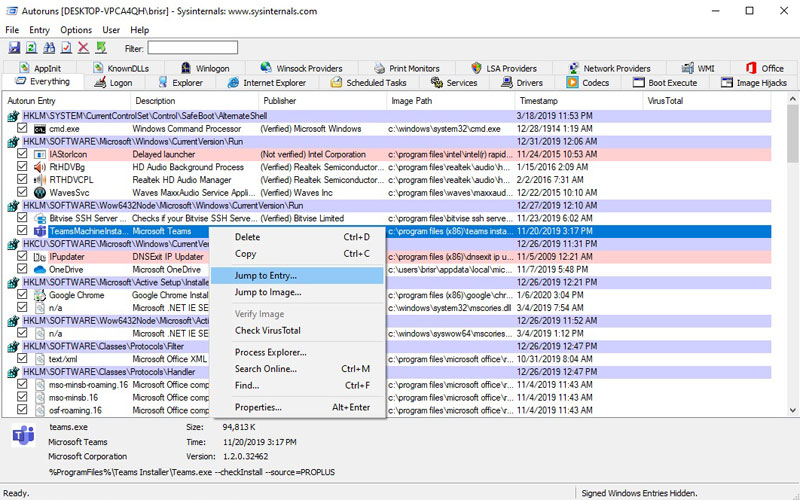Click the Autoruns title bar app icon
The height and width of the screenshot is (500, 800).
11,11
